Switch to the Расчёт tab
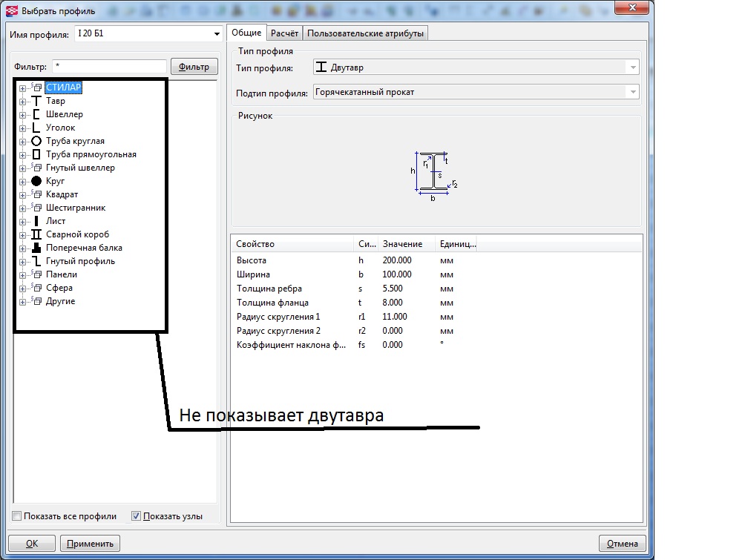The image size is (748, 560). [284, 33]
